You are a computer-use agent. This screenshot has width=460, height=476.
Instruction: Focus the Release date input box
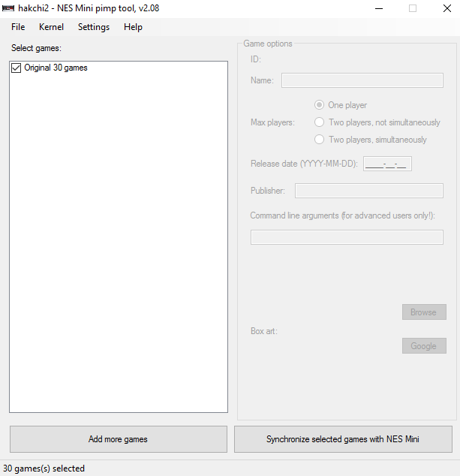tap(387, 164)
